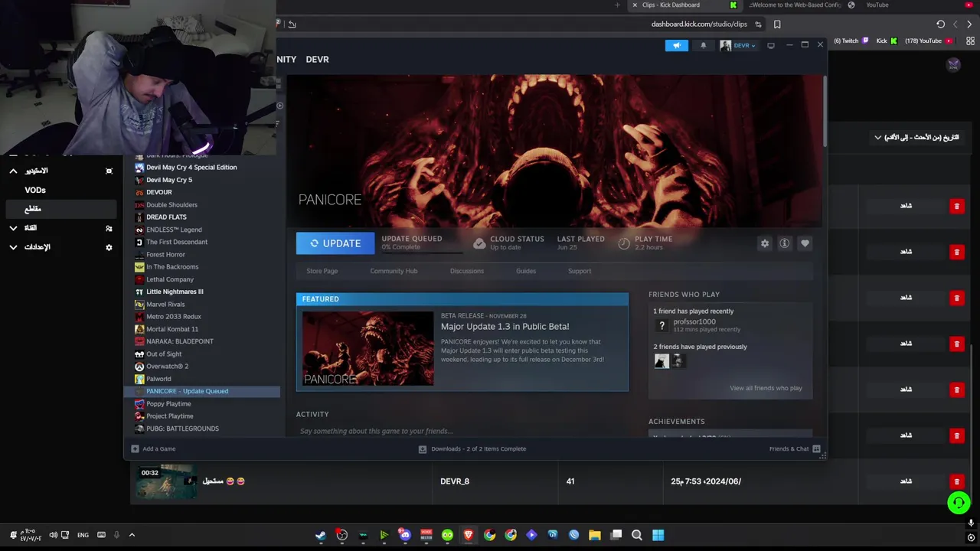Open the Discussions tab
980x551 pixels.
pyautogui.click(x=466, y=271)
